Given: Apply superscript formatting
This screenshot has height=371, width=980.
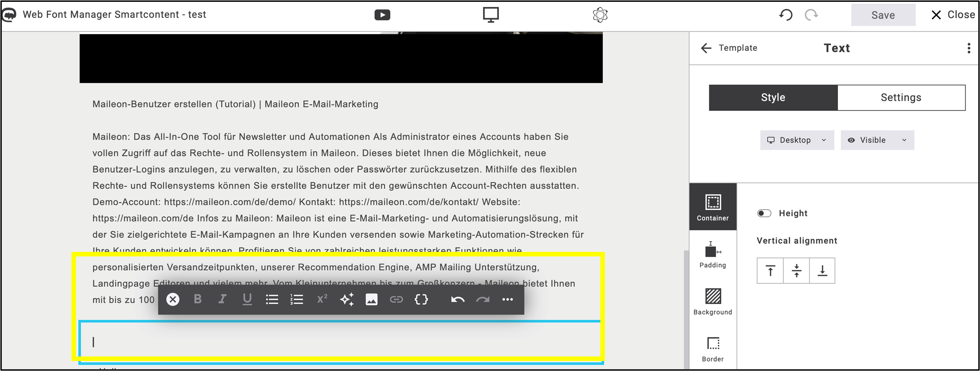Looking at the screenshot, I should tap(322, 299).
